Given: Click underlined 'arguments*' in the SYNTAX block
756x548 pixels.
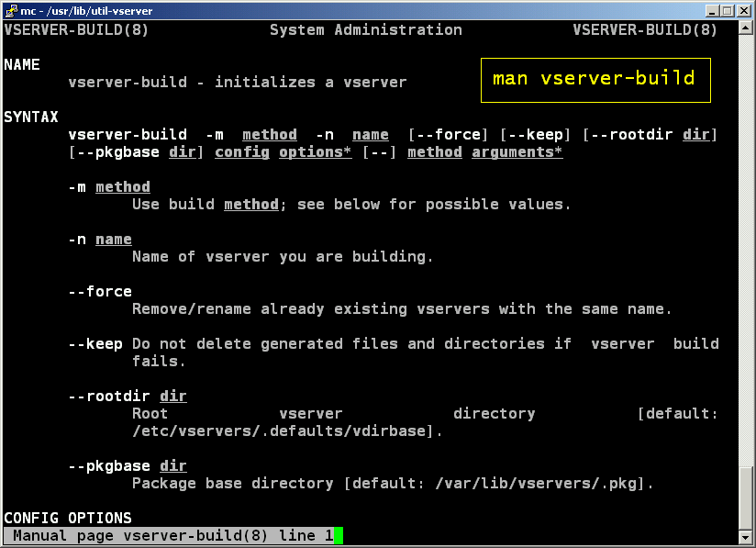Looking at the screenshot, I should coord(517,152).
